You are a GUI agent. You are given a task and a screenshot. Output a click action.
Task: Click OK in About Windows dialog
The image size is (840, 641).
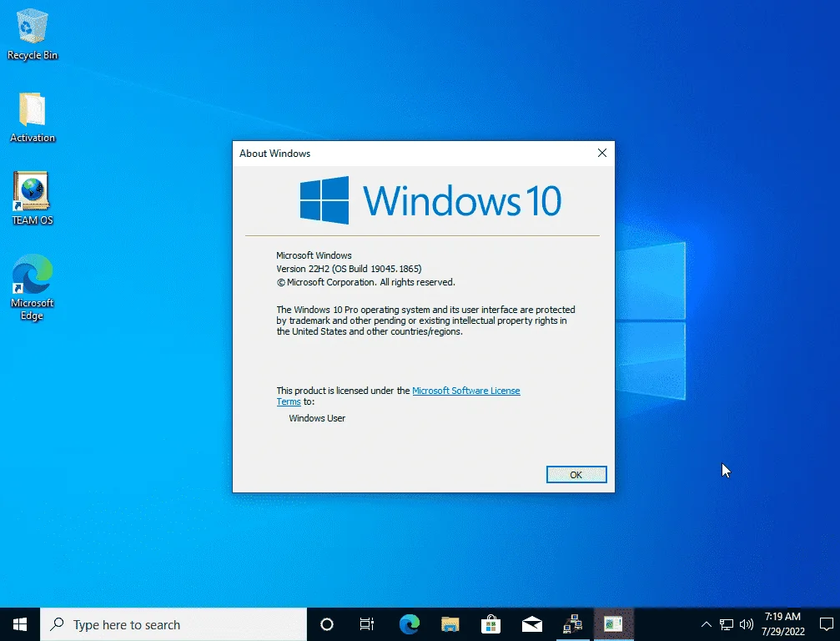[x=576, y=475]
